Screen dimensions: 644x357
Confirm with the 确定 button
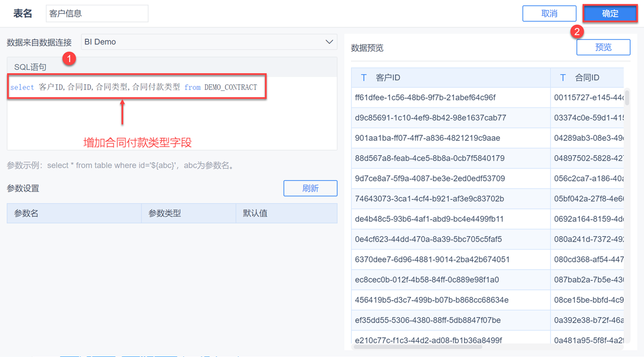pyautogui.click(x=610, y=14)
